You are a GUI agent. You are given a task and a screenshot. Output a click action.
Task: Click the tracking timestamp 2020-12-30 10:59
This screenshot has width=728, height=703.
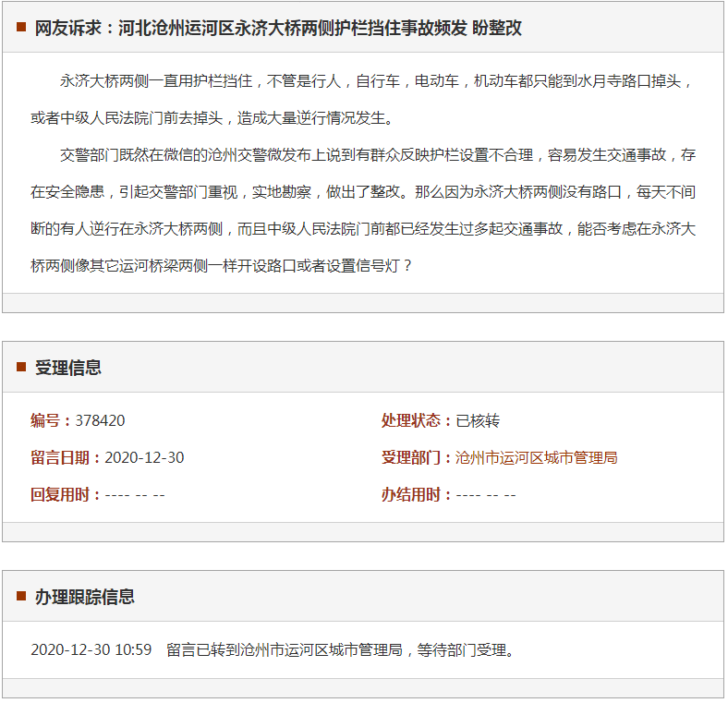coord(91,649)
